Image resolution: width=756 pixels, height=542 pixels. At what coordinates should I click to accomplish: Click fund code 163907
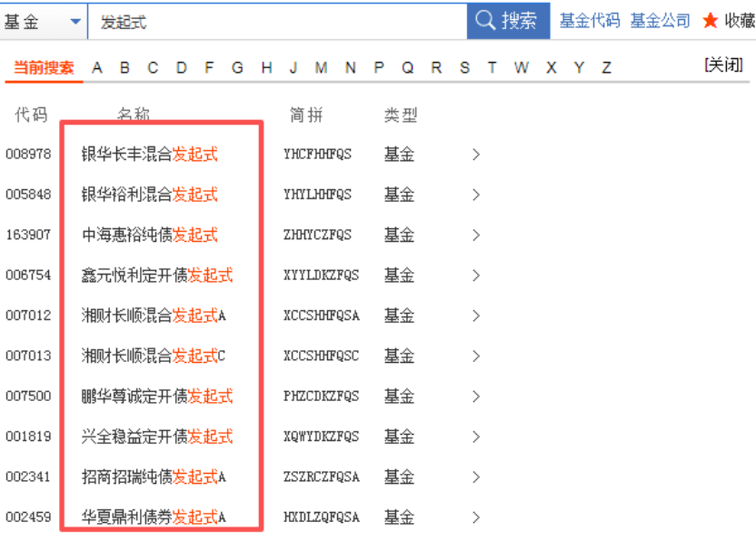tap(28, 235)
